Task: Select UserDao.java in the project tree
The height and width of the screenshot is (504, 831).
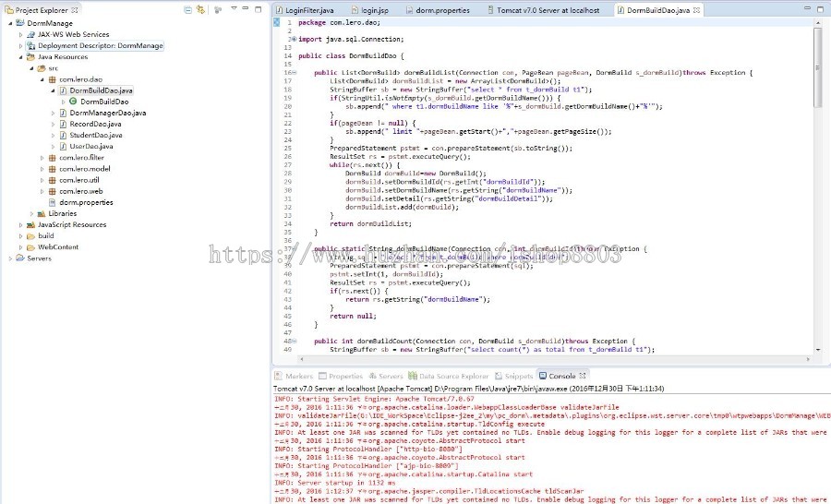Action: point(91,146)
